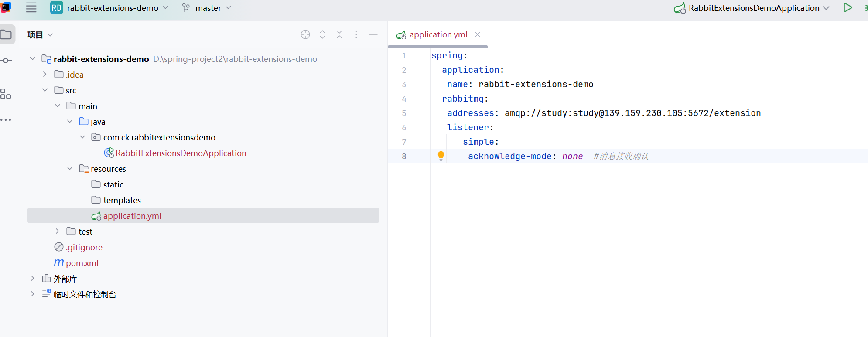
Task: Click the Select Opened File crosshair icon
Action: 305,34
